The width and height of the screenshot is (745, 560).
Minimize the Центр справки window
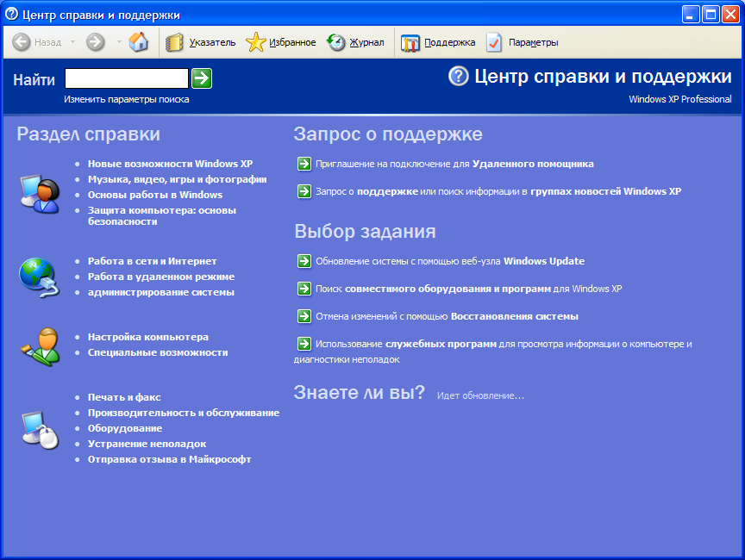click(691, 15)
